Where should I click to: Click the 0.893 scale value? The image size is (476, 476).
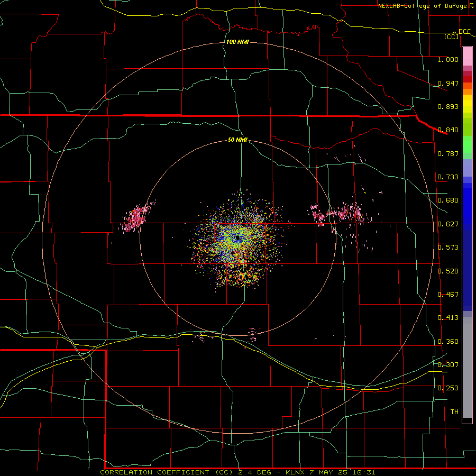coord(448,106)
